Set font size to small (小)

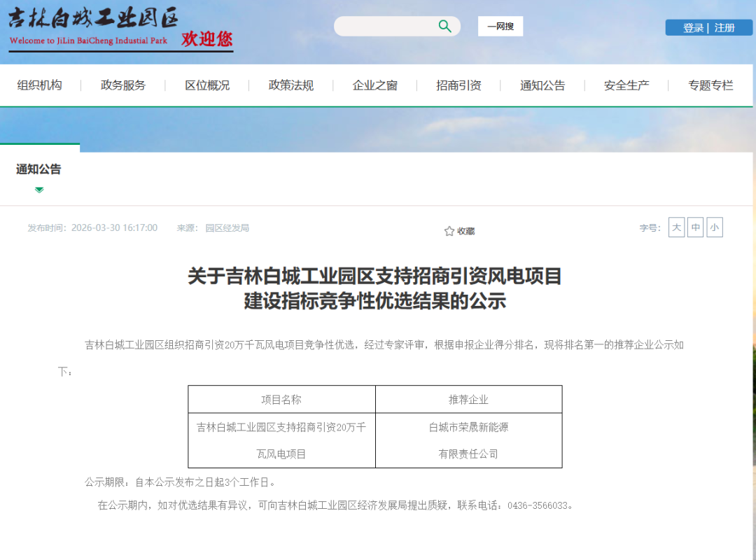pyautogui.click(x=714, y=227)
